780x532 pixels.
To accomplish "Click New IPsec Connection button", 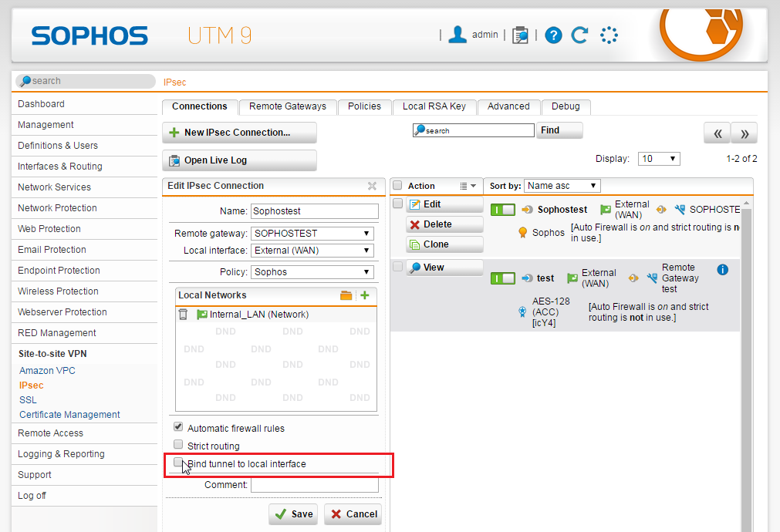I will pyautogui.click(x=239, y=133).
